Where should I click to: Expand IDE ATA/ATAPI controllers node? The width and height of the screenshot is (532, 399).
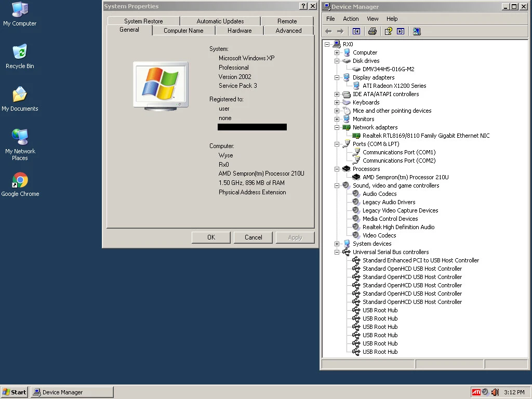337,95
